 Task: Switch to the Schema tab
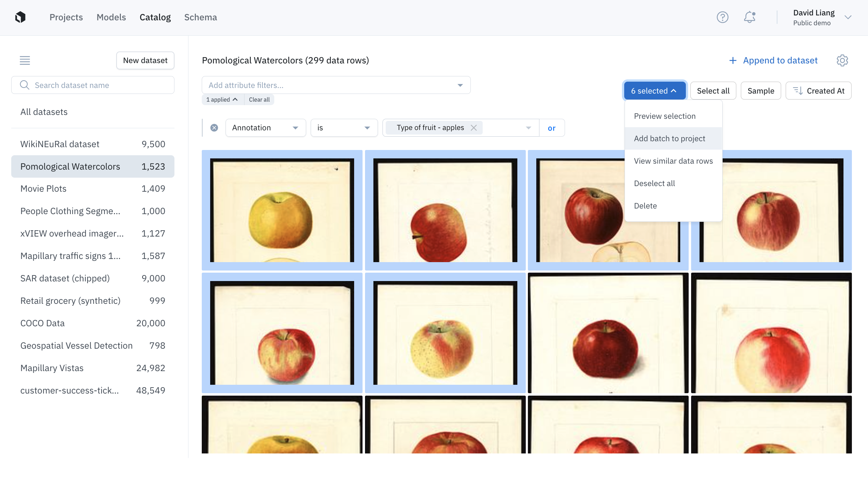[x=200, y=17]
